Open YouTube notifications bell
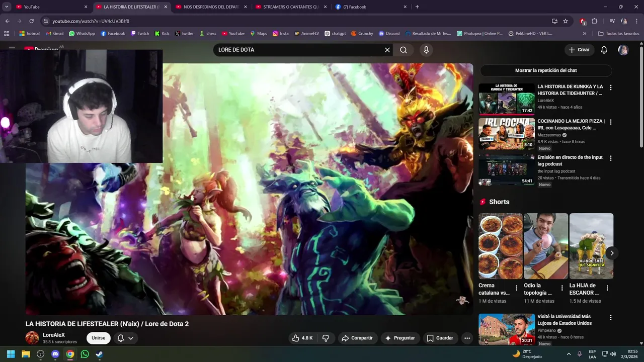Image resolution: width=644 pixels, height=362 pixels. 604,50
